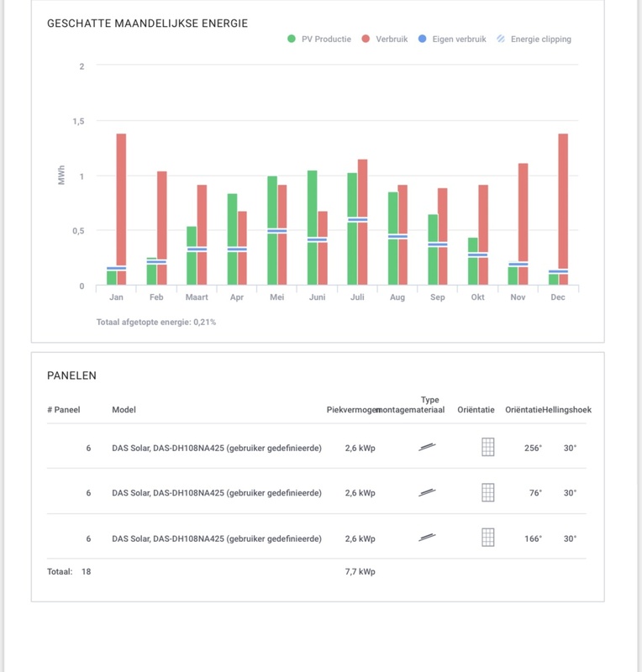The height and width of the screenshot is (672, 642).
Task: Click the green PV Productie legend dot
Action: coord(292,39)
